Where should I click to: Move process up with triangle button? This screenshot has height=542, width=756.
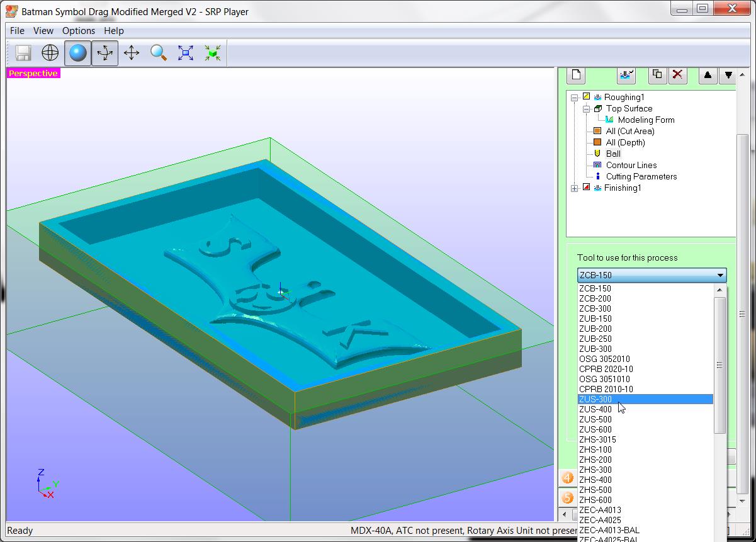click(708, 75)
